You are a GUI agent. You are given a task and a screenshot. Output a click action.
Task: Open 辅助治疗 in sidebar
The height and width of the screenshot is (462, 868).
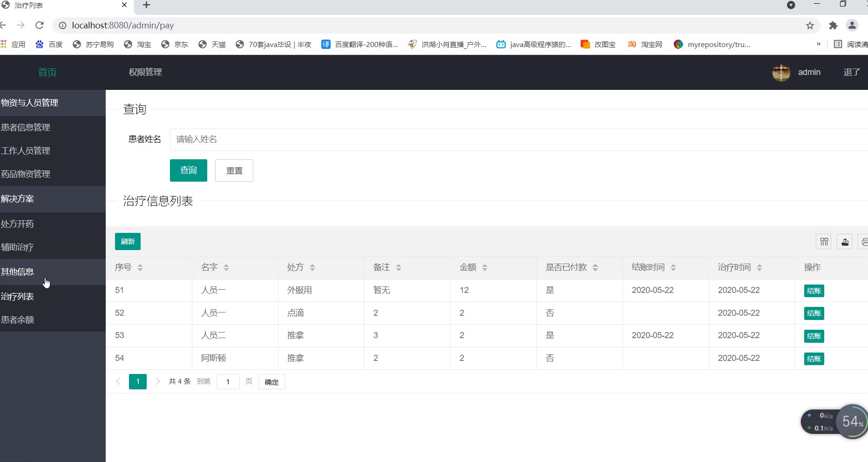point(53,247)
